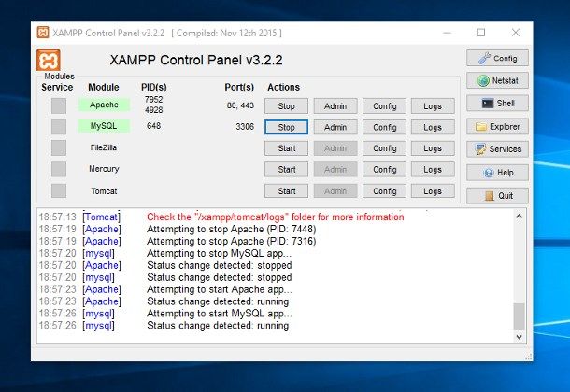The width and height of the screenshot is (570, 392).
Task: Open Tomcat Logs menu
Action: pos(433,191)
